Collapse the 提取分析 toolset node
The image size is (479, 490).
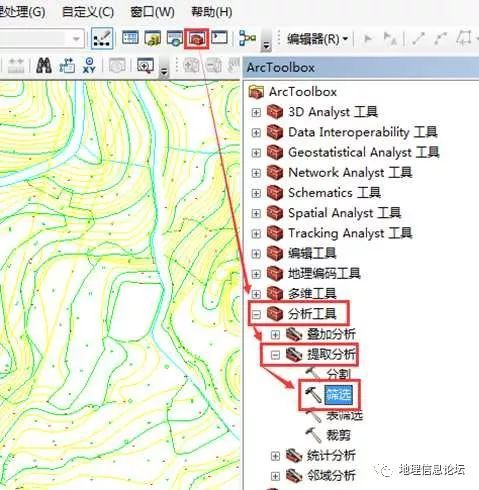275,355
